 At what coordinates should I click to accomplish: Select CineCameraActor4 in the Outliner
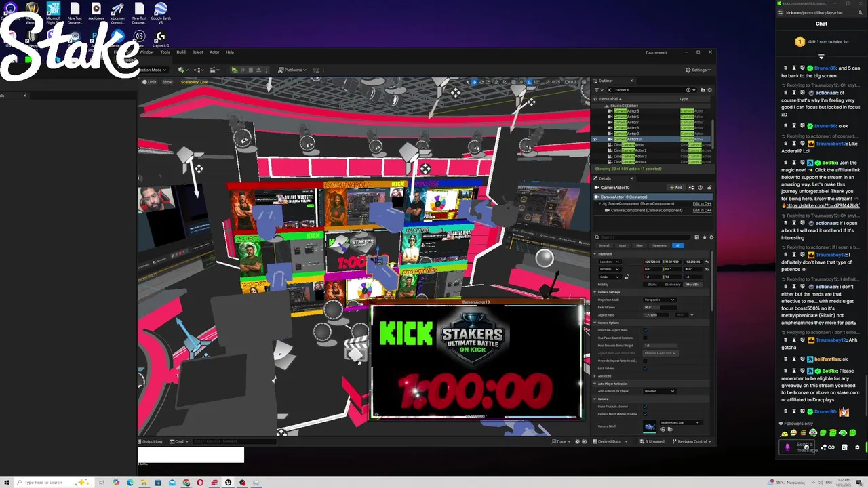pos(630,162)
